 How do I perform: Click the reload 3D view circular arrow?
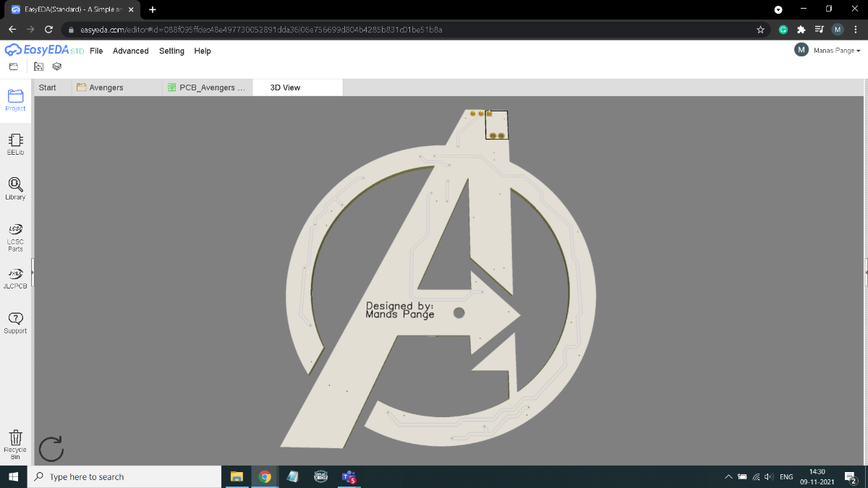pyautogui.click(x=51, y=449)
